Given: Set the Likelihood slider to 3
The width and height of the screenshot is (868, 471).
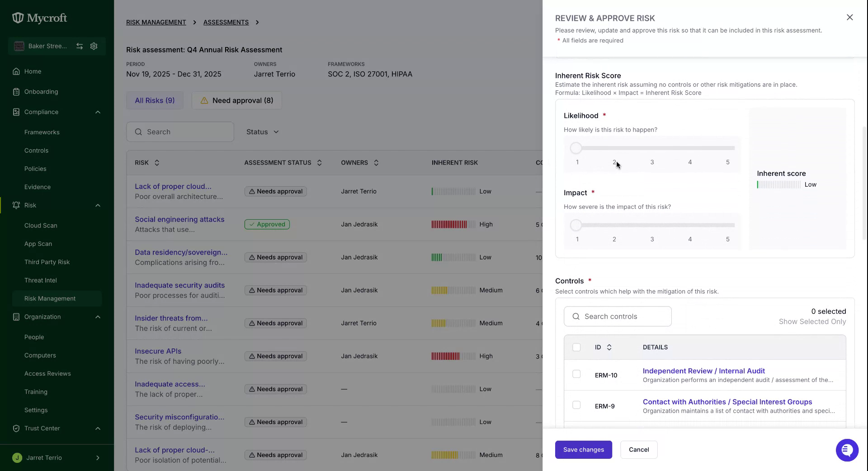Looking at the screenshot, I should (652, 148).
